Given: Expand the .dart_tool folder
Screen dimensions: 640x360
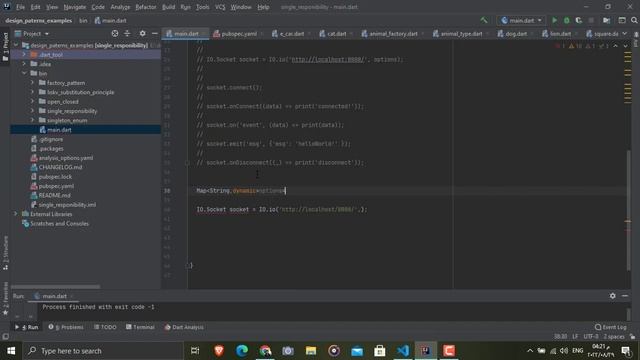Looking at the screenshot, I should pos(24,54).
